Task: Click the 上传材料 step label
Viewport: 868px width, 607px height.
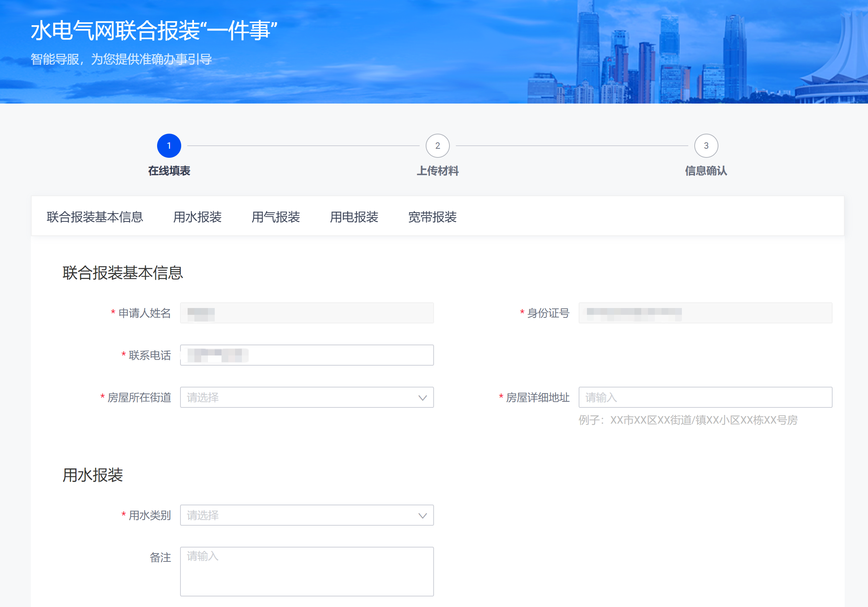Action: click(437, 171)
